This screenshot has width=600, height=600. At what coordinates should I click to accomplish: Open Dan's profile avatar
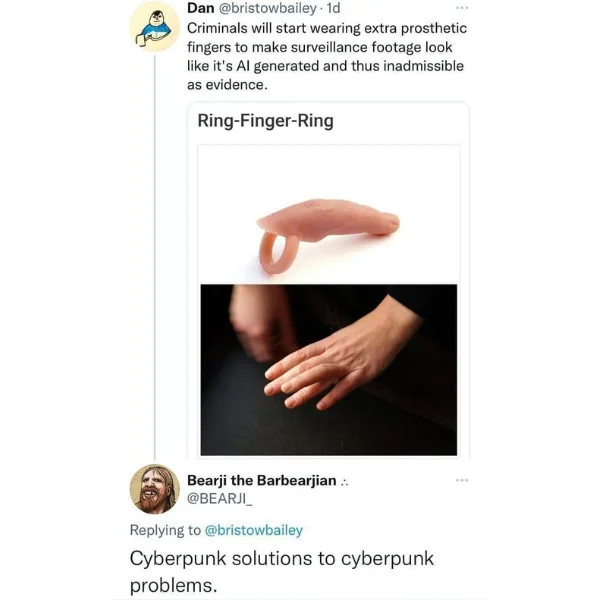click(x=155, y=27)
